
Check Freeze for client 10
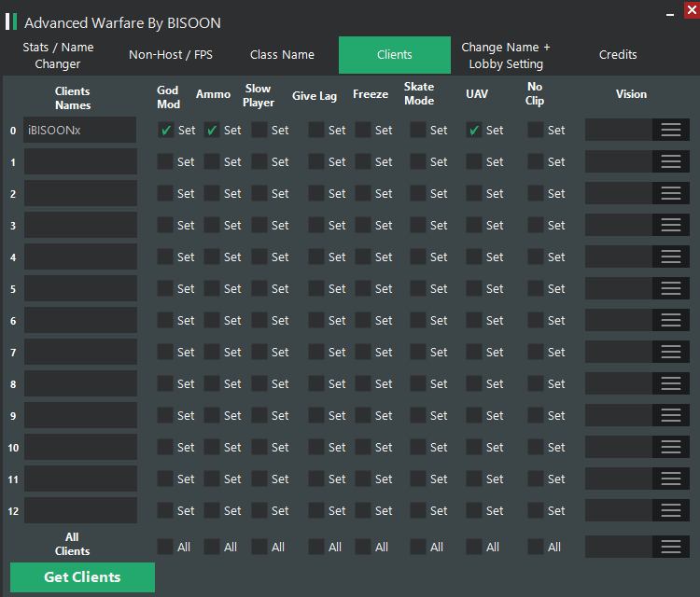[x=363, y=447]
